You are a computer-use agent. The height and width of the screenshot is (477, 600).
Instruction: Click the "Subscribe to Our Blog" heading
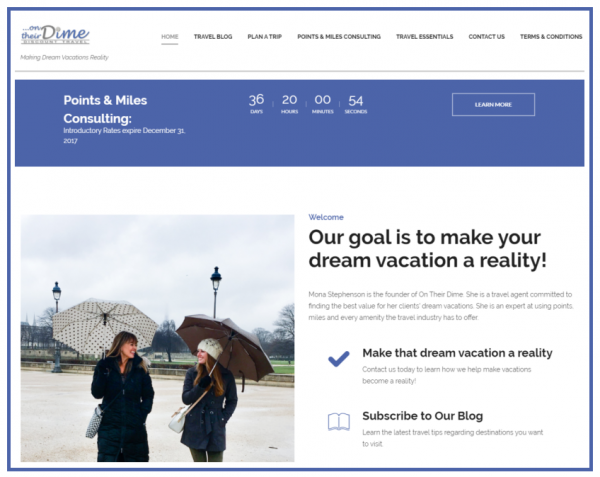[x=422, y=416]
